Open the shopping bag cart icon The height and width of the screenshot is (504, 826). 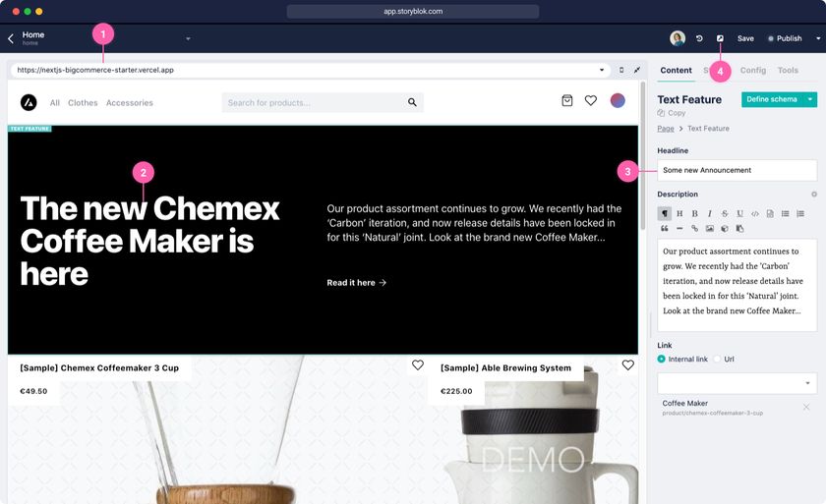pos(566,100)
